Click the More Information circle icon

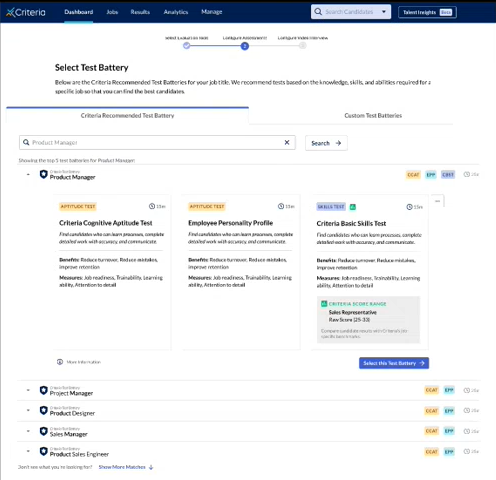[x=60, y=362]
